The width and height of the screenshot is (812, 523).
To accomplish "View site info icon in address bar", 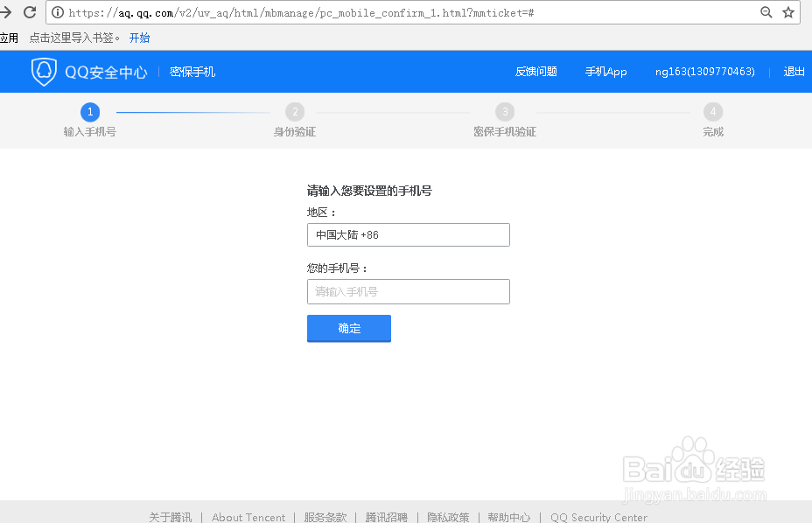I will point(58,12).
